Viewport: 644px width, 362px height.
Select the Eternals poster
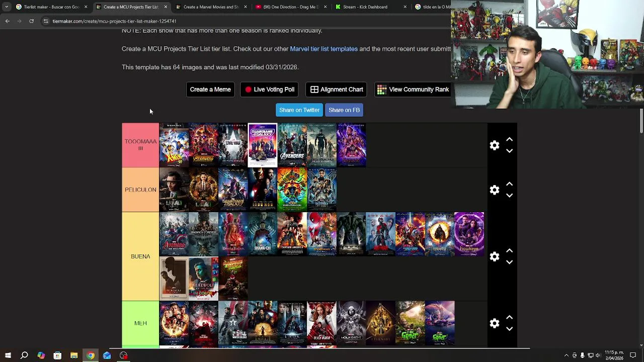380,323
